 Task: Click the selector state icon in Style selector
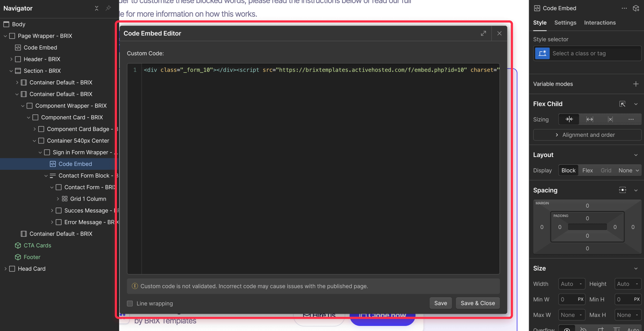[542, 53]
